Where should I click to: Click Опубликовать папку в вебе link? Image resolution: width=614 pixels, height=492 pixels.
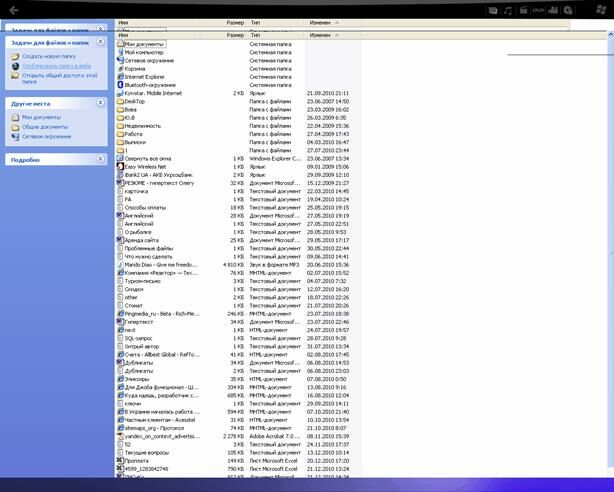pos(56,66)
